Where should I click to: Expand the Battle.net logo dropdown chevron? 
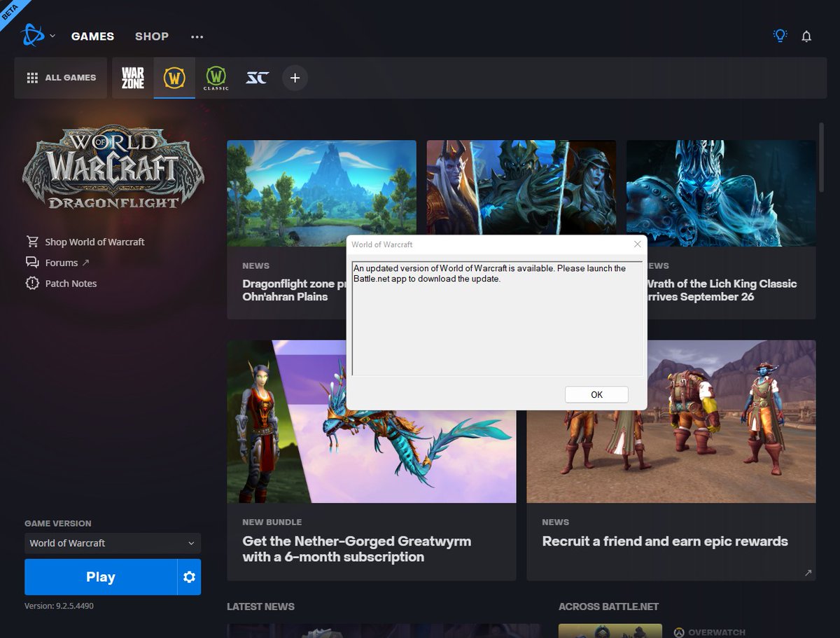pyautogui.click(x=52, y=36)
